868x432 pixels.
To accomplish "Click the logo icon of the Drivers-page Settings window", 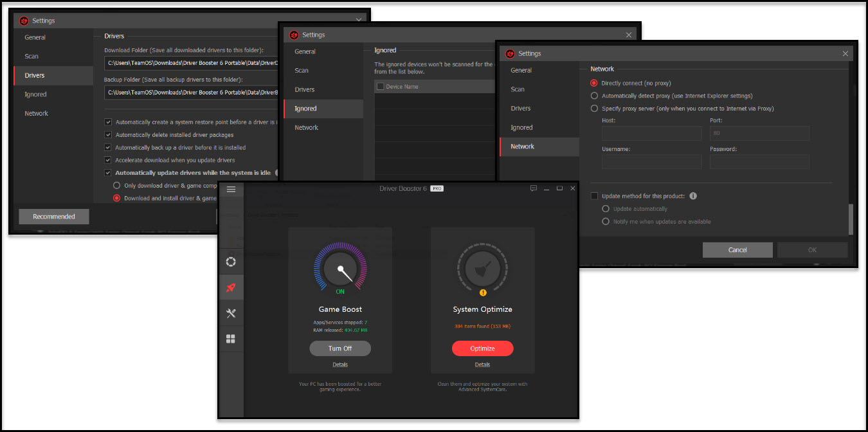I will (24, 21).
